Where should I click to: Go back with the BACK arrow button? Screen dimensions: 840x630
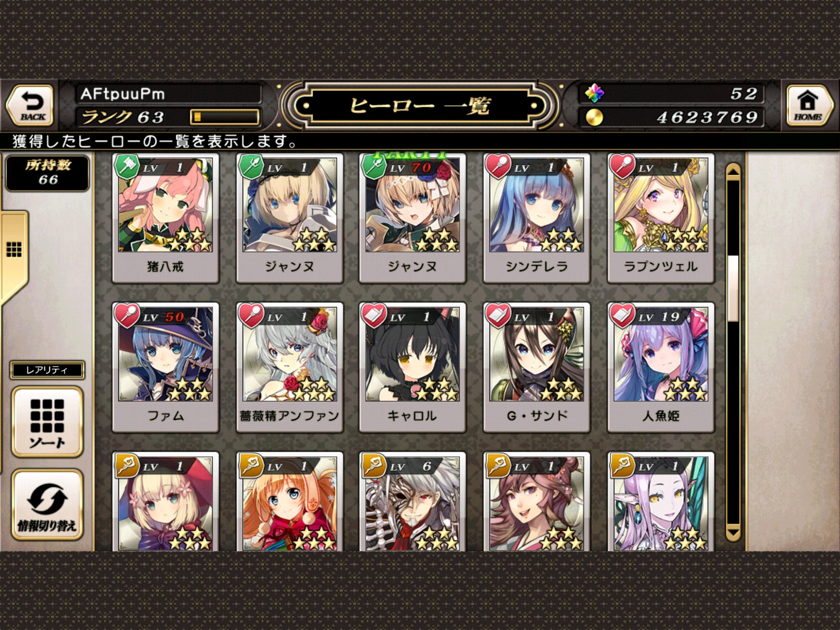[x=30, y=105]
